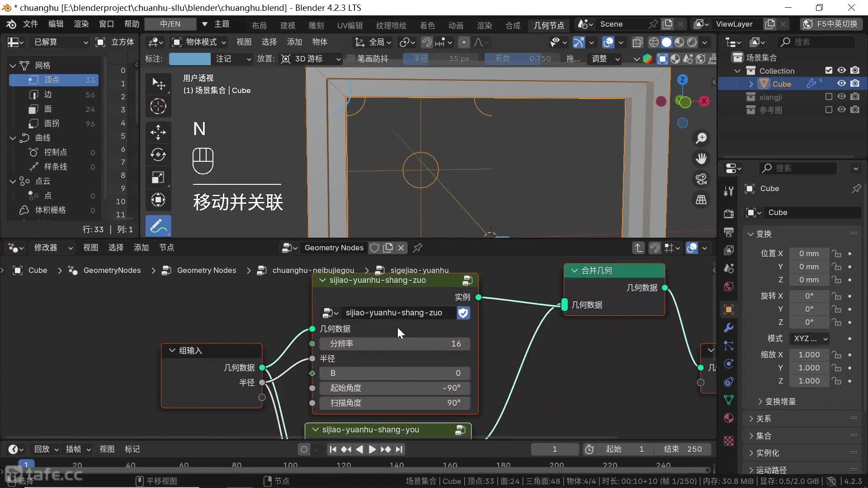Image resolution: width=868 pixels, height=488 pixels.
Task: Click the blue annotation color swatch
Action: 189,59
